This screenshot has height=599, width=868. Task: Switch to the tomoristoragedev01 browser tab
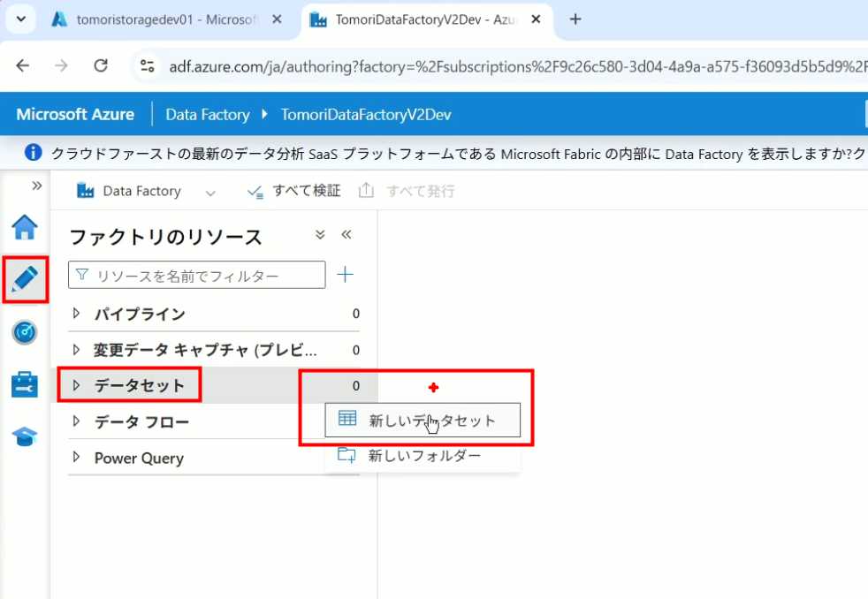[164, 19]
